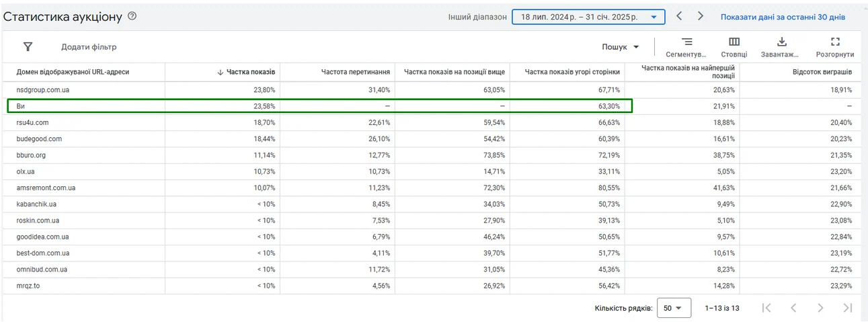The height and width of the screenshot is (322, 868).
Task: Click the 18,91% win percentage value
Action: click(840, 89)
